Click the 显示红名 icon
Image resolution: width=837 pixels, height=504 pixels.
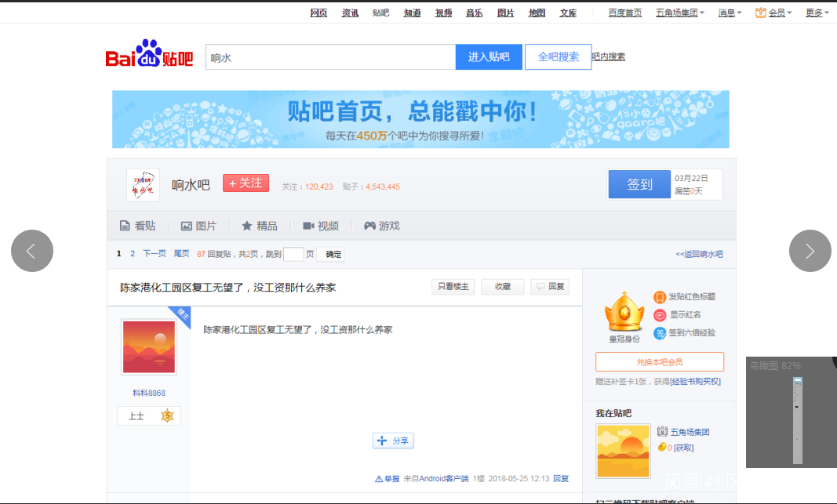point(660,315)
